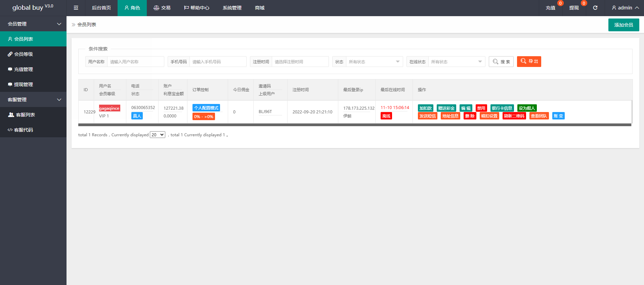This screenshot has width=644, height=285.
Task: Change the records per page dropdown
Action: pos(157,135)
